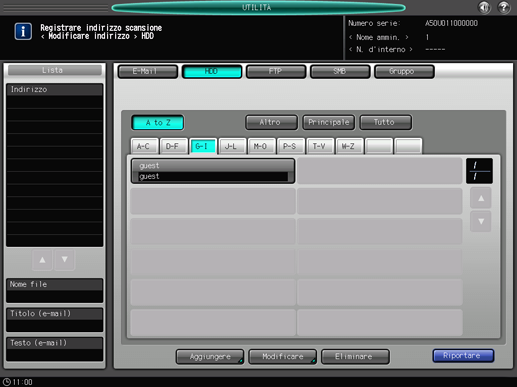The width and height of the screenshot is (517, 387).
Task: Select the D-F letter tab
Action: pos(173,146)
